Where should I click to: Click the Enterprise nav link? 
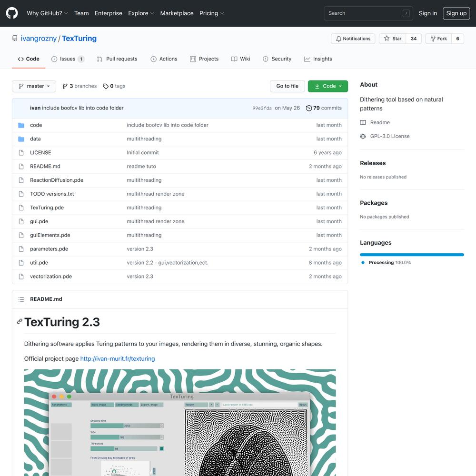click(x=109, y=13)
